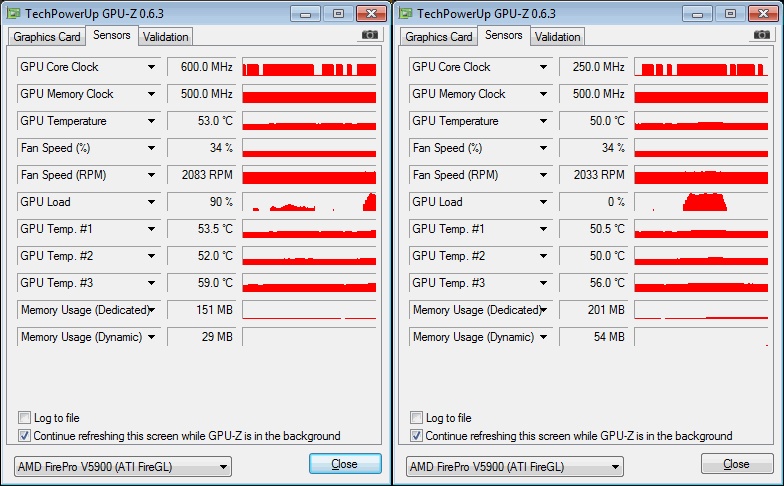Click the camera screenshot icon in left window
The width and height of the screenshot is (784, 486).
pyautogui.click(x=370, y=34)
